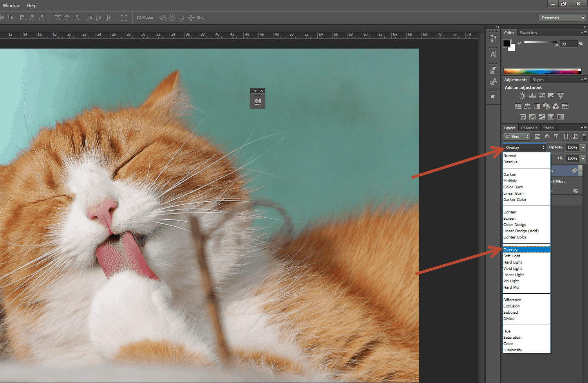Collapse the Overlay blend mode dropdown

(x=525, y=148)
